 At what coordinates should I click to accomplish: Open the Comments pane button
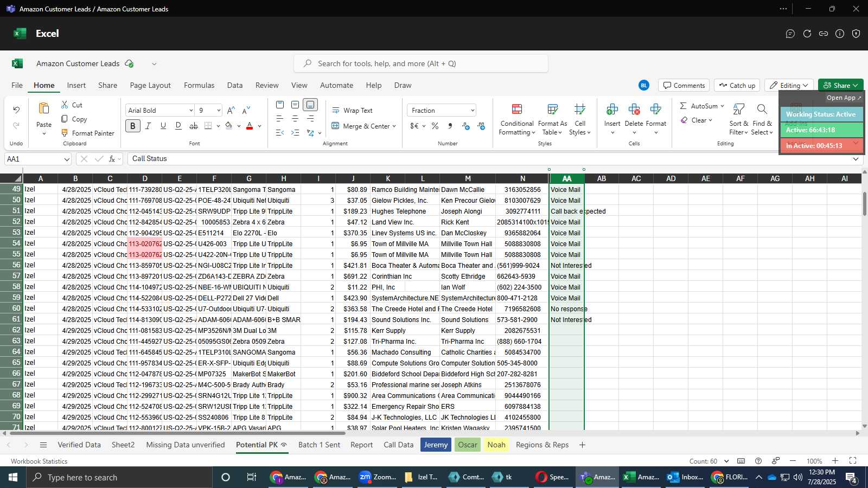pos(684,85)
